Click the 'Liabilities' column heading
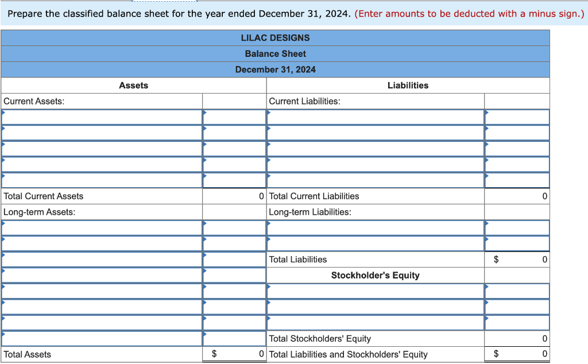The height and width of the screenshot is (364, 588). 408,86
